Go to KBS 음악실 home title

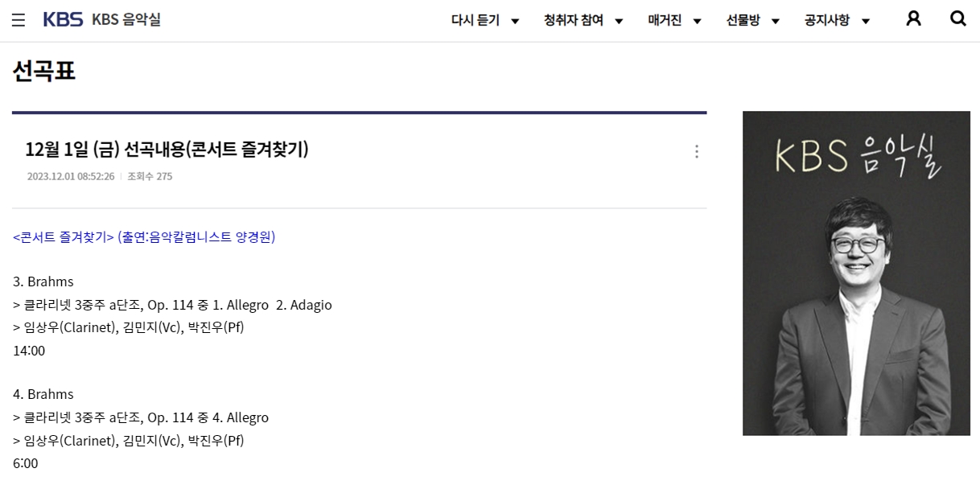point(126,20)
